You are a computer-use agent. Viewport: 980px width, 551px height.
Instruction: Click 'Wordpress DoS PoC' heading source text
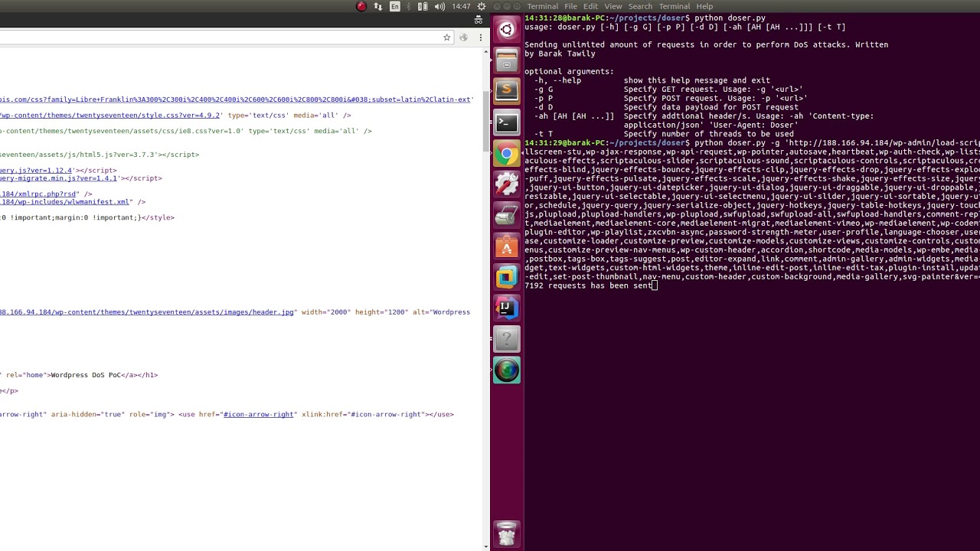pyautogui.click(x=86, y=375)
